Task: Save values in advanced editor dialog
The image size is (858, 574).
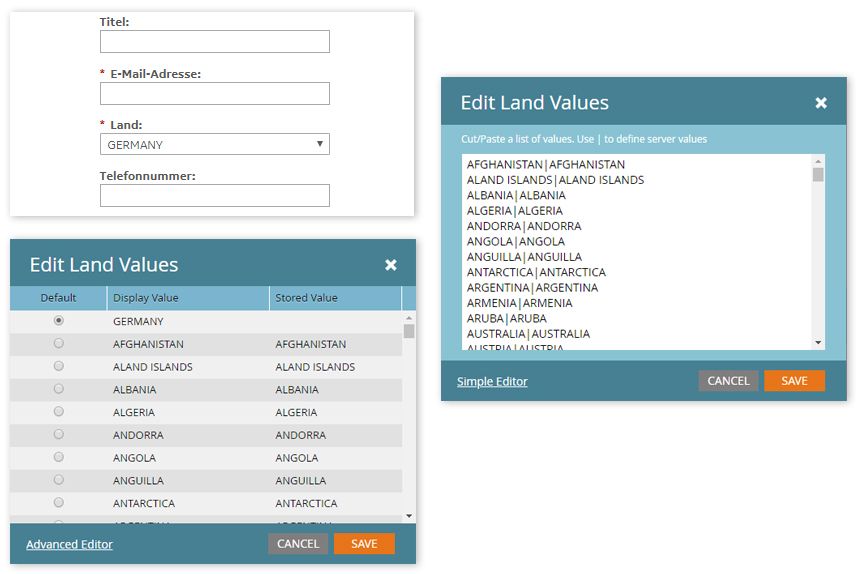Action: pos(794,380)
